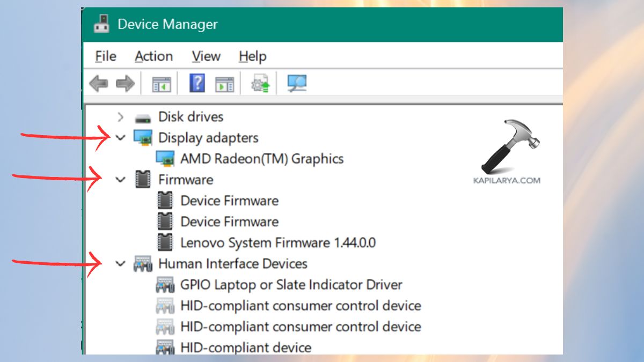Click the Help question mark icon
The height and width of the screenshot is (362, 644).
click(x=196, y=83)
